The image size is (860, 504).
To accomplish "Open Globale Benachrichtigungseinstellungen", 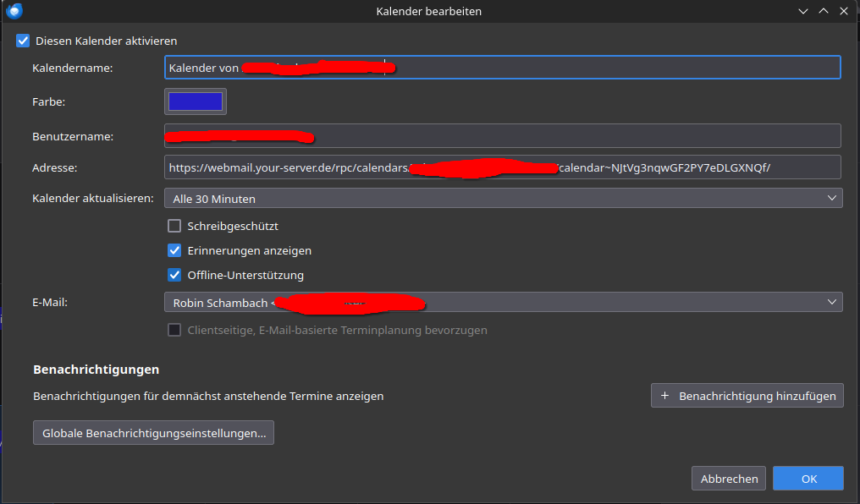I will 153,433.
